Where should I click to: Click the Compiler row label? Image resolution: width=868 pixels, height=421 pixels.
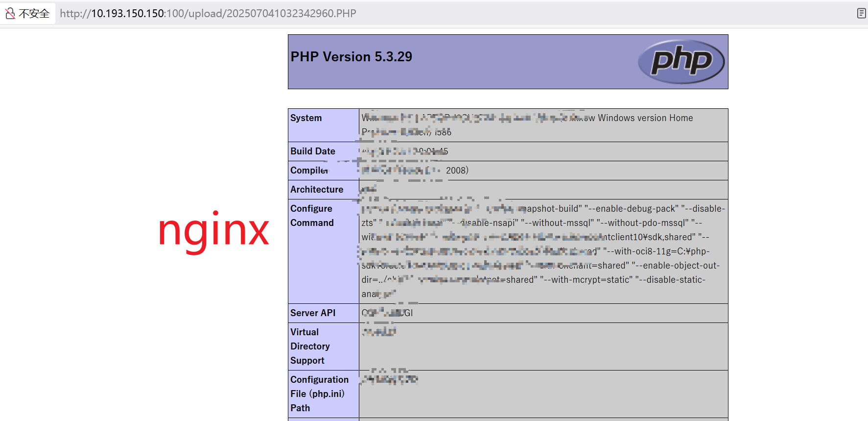tap(309, 171)
